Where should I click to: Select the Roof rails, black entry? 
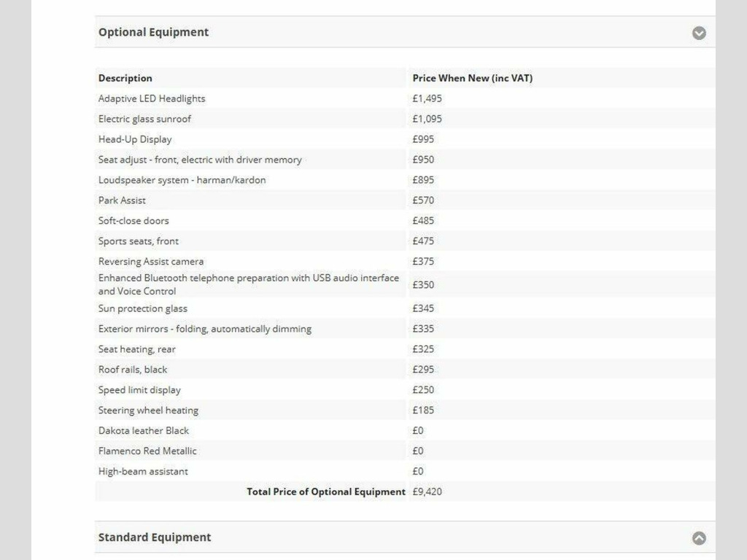[x=133, y=370]
